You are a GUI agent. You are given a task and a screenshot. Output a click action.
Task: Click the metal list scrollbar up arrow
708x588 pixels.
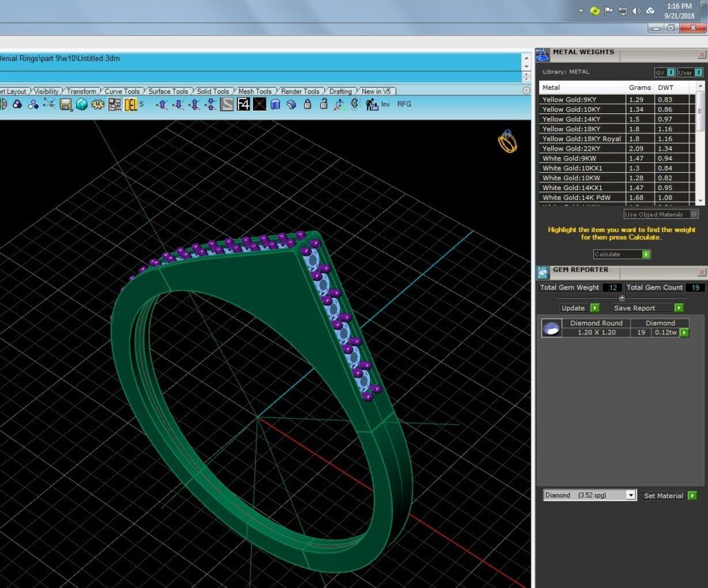[700, 86]
